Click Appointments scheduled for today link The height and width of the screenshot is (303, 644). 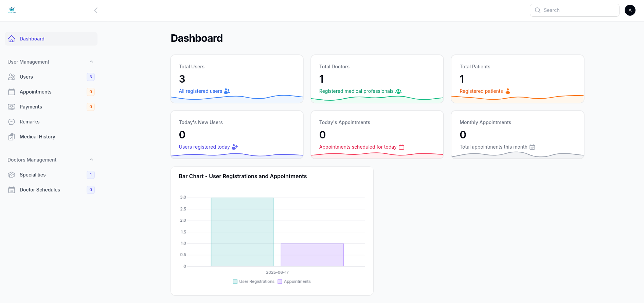point(358,147)
